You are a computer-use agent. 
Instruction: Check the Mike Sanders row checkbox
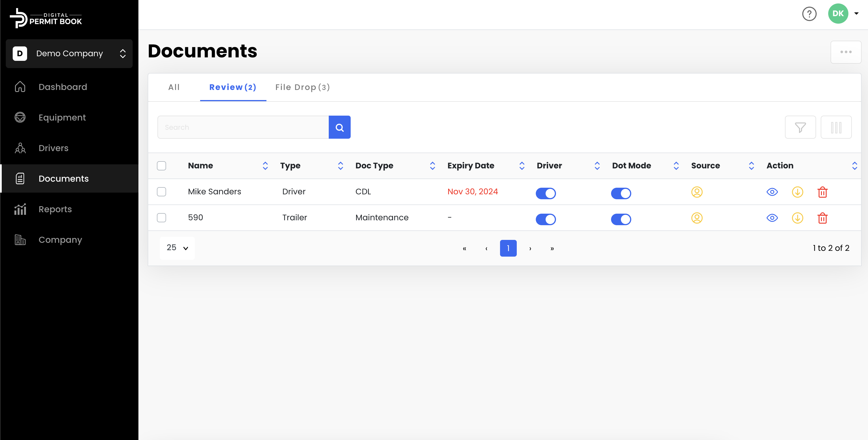point(161,192)
